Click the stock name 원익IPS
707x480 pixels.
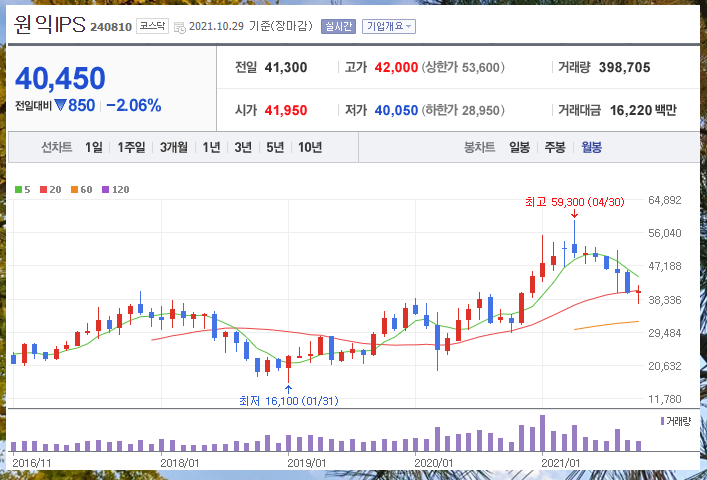click(x=49, y=24)
